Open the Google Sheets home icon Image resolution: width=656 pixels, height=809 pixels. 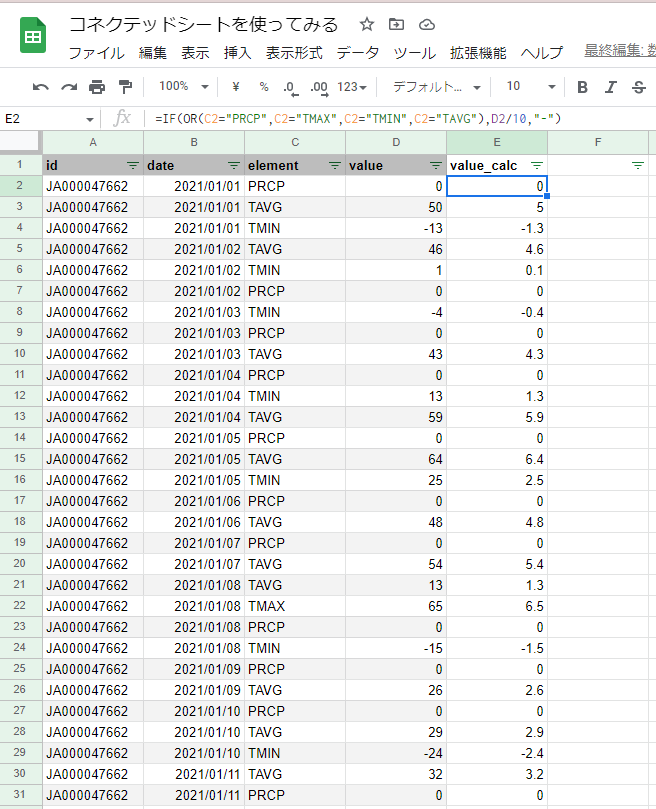(x=33, y=36)
